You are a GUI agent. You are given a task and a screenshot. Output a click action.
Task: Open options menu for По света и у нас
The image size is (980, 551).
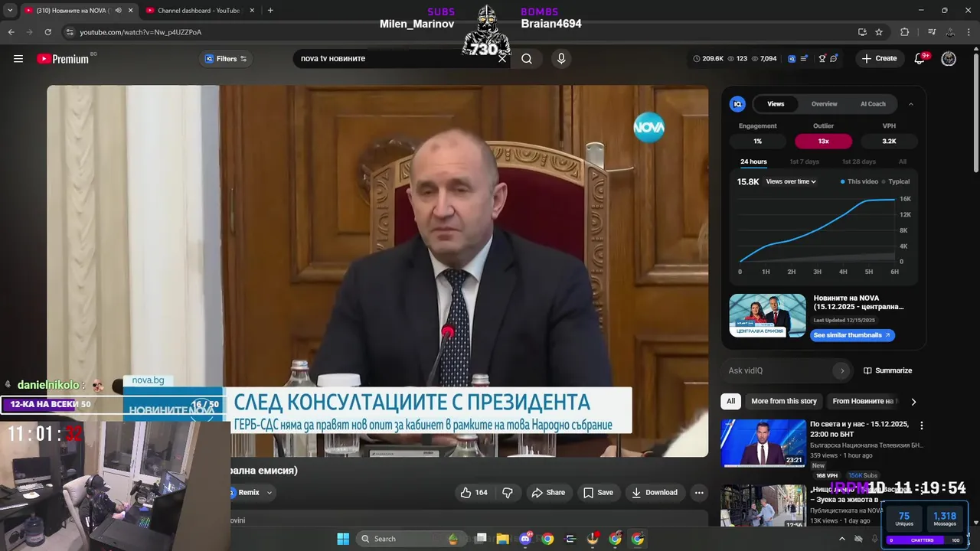coord(922,425)
